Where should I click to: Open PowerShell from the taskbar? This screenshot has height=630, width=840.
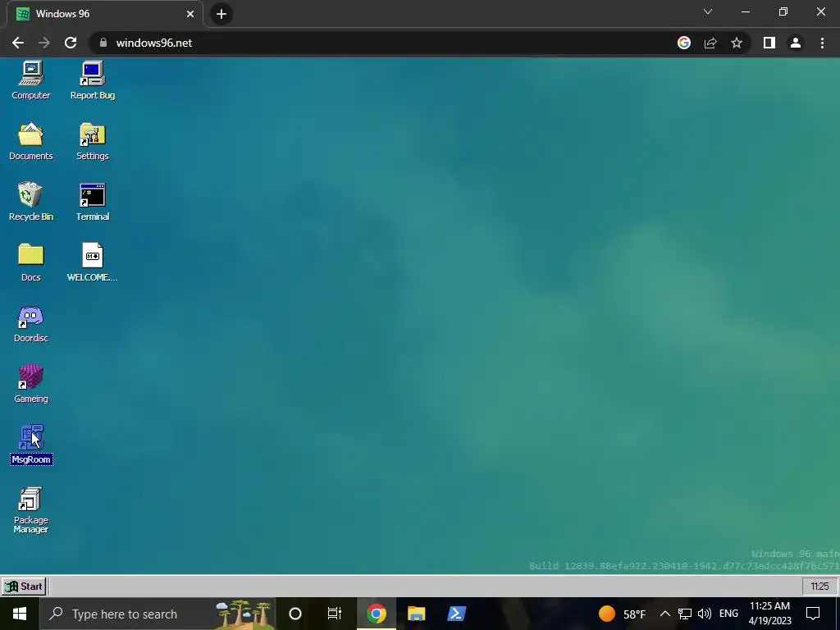(456, 614)
